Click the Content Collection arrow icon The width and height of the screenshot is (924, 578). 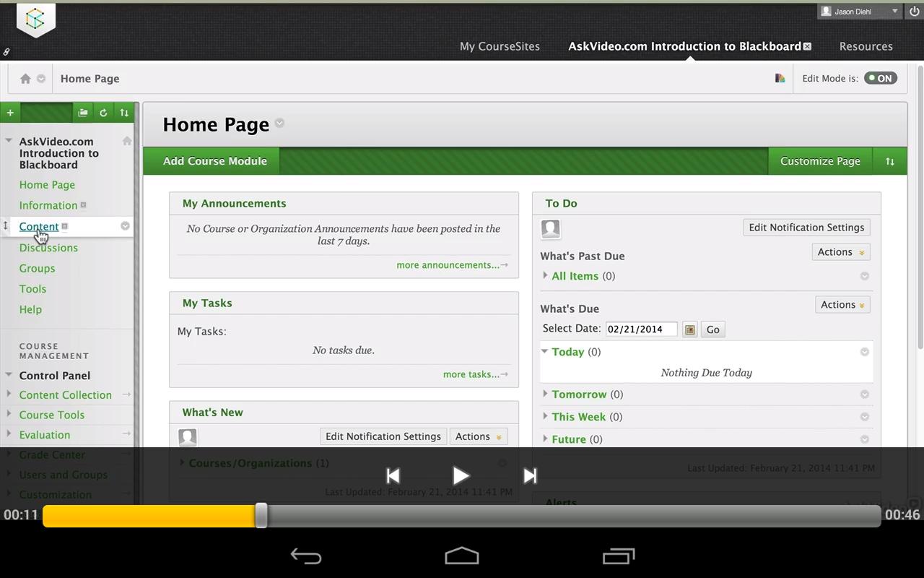click(126, 394)
